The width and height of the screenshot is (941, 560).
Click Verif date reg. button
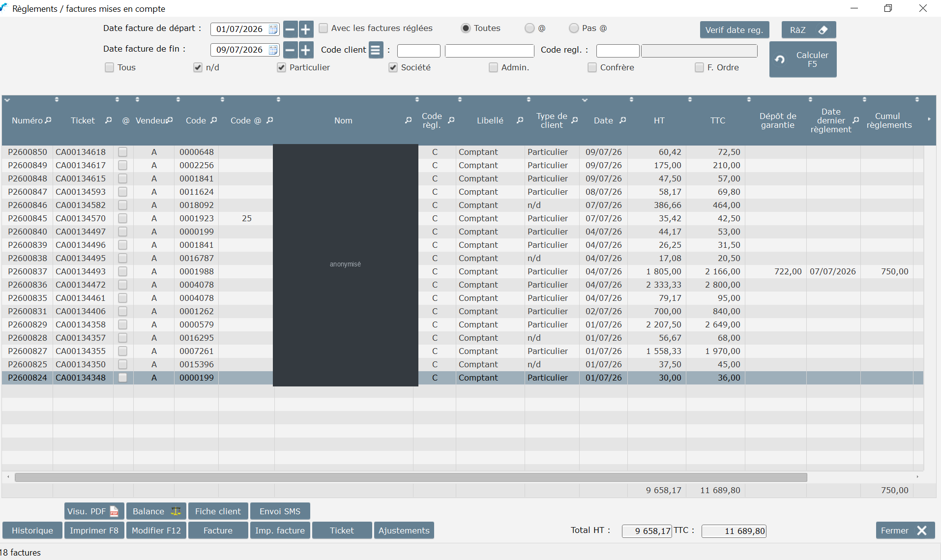(735, 30)
